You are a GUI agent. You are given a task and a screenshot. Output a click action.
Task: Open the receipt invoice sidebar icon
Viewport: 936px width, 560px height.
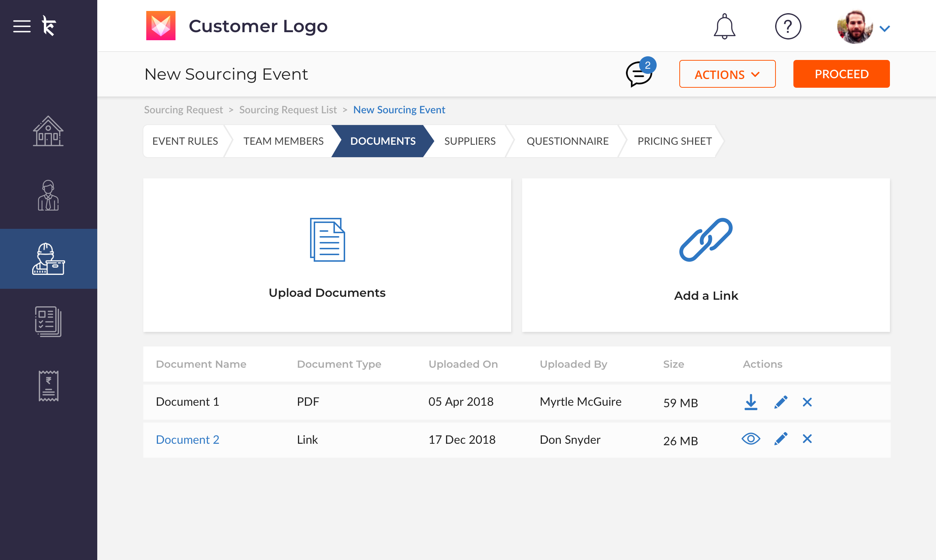(48, 386)
